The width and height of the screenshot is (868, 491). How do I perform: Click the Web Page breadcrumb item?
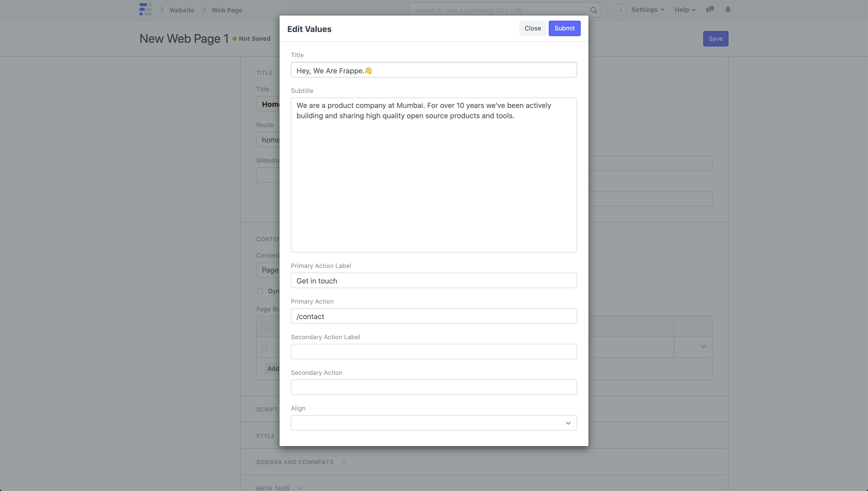[x=227, y=10]
